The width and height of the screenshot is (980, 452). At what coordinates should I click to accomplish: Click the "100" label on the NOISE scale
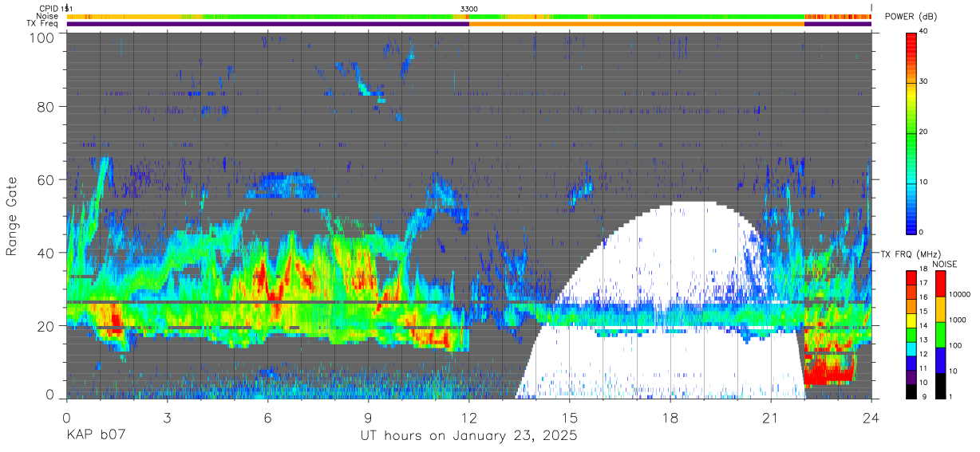click(x=956, y=346)
